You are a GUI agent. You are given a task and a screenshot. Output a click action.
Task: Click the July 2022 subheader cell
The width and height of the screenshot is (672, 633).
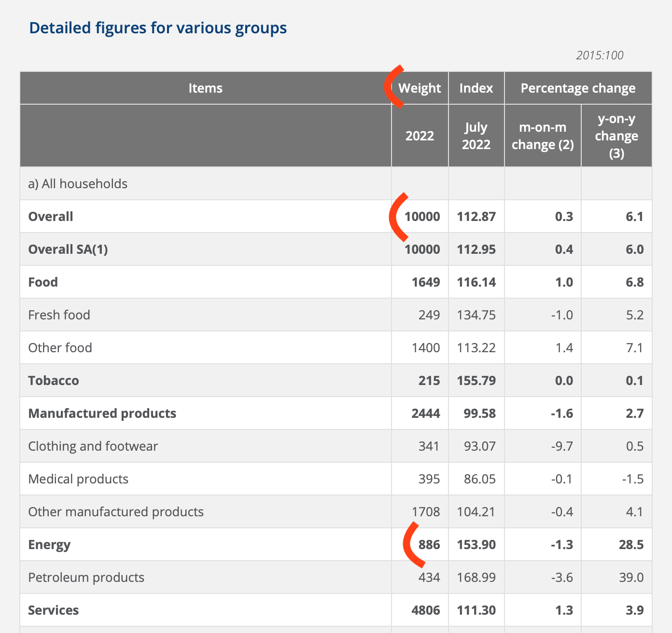coord(476,136)
